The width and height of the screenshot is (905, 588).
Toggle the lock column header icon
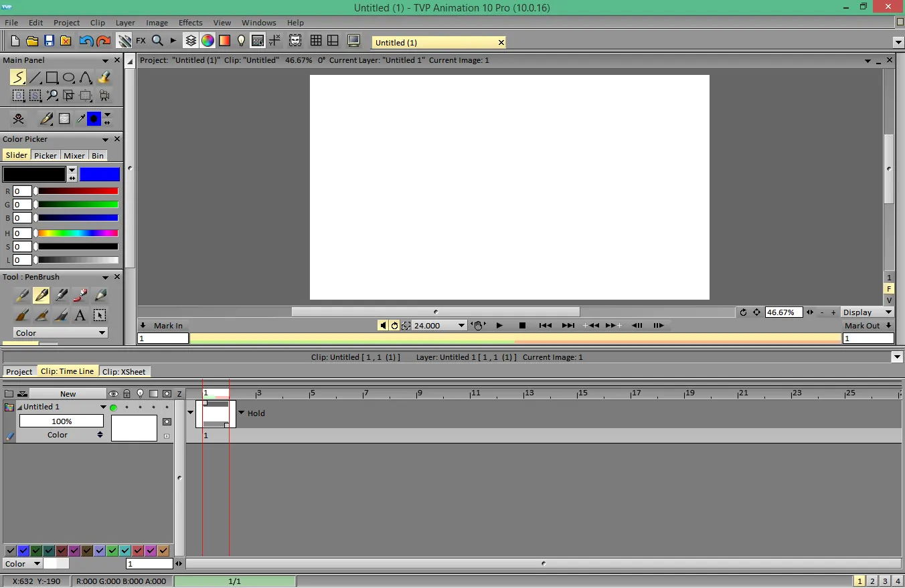tap(127, 393)
